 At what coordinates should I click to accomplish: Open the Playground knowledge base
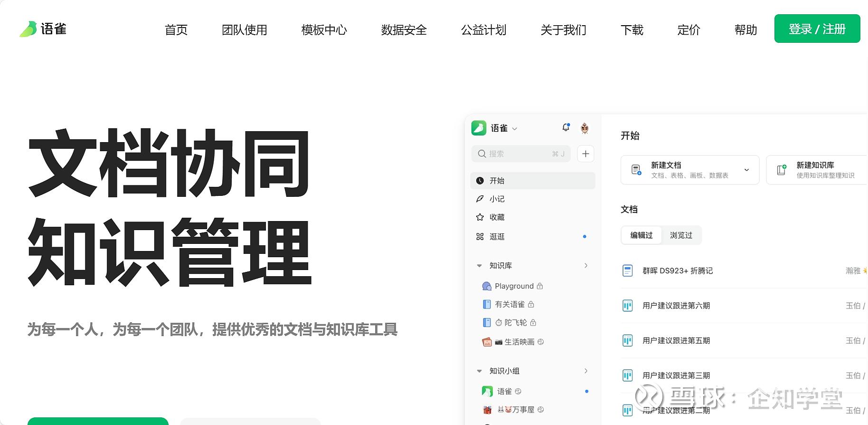(514, 286)
